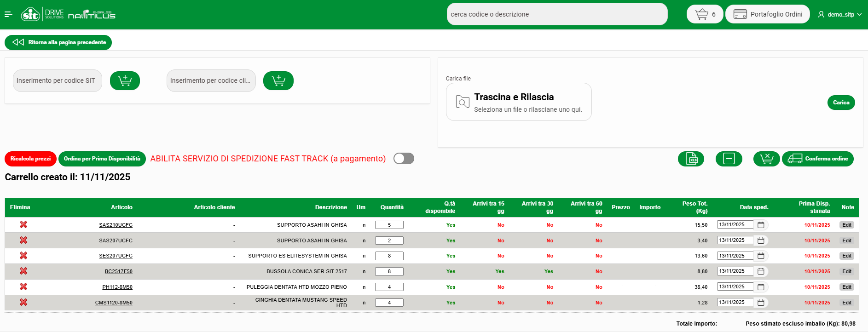Delete the SES207UCFC row with red X
868x332 pixels.
(23, 256)
